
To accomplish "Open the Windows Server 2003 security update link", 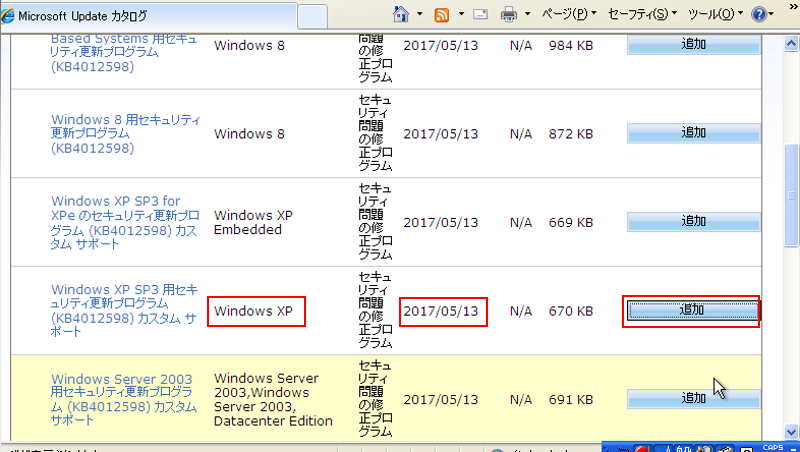I will click(123, 399).
